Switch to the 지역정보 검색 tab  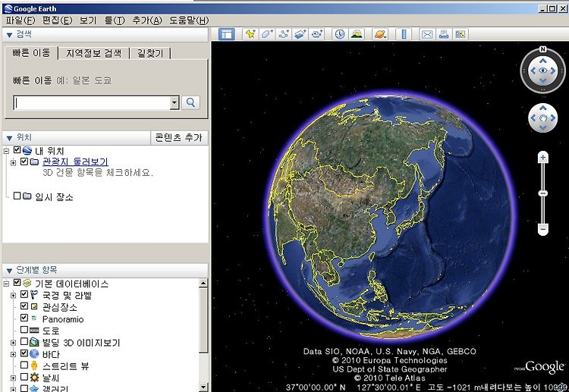point(93,53)
